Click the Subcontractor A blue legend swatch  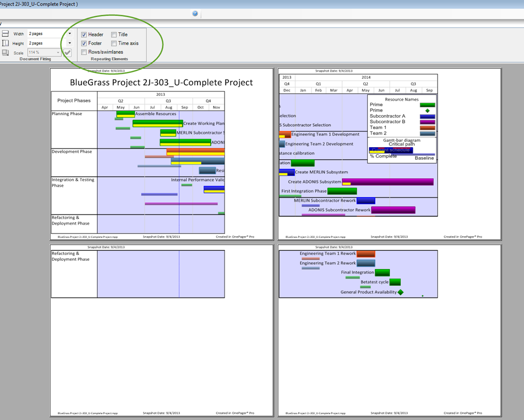[x=428, y=116]
